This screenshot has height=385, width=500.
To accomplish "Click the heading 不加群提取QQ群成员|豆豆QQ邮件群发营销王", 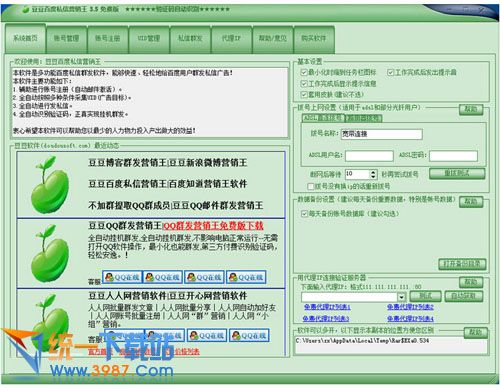I will (175, 205).
